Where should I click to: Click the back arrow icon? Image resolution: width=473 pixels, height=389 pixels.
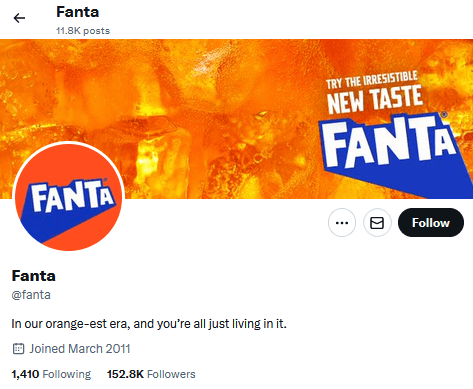click(x=19, y=18)
